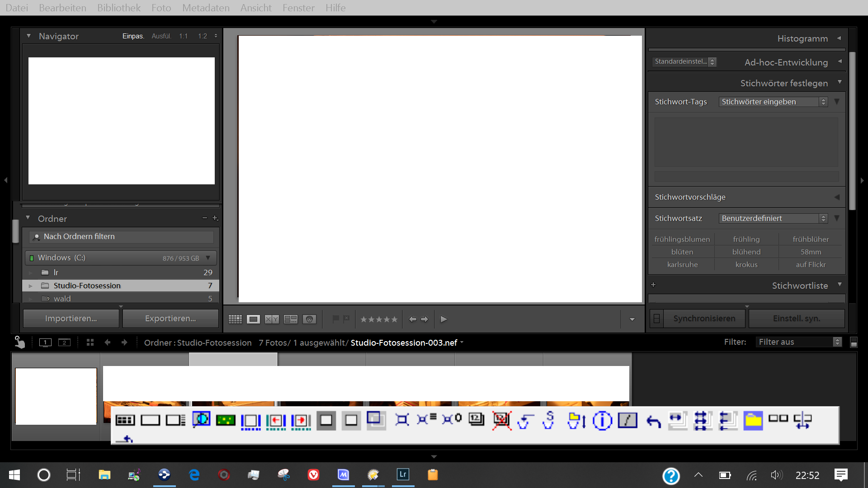This screenshot has width=868, height=488.
Task: Open the XY compare view
Action: pyautogui.click(x=272, y=319)
